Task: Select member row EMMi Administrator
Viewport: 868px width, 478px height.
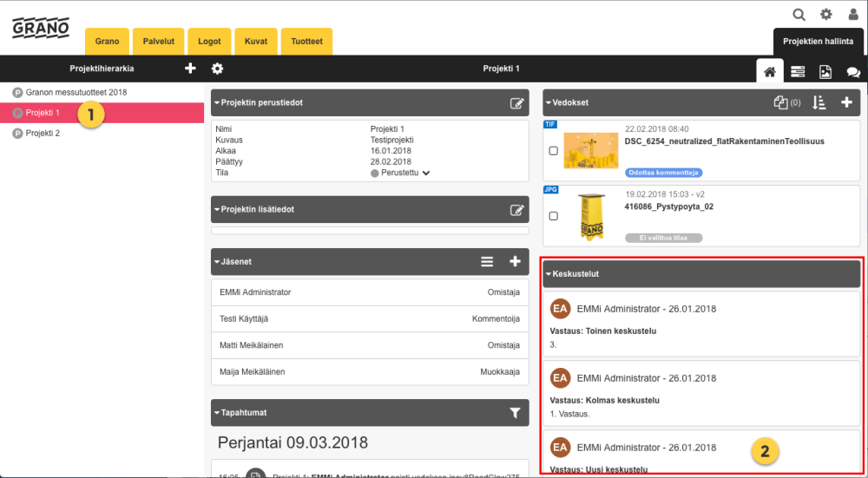Action: click(x=370, y=292)
